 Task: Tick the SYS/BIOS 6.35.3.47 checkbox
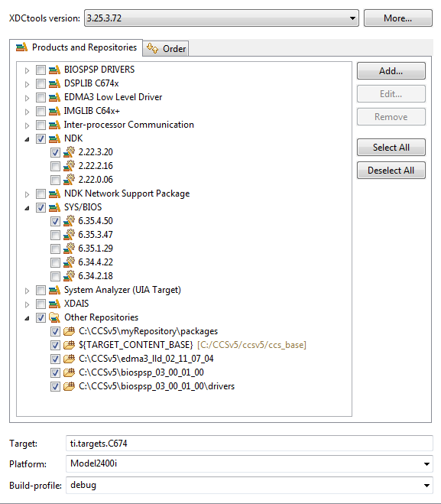pyautogui.click(x=55, y=235)
